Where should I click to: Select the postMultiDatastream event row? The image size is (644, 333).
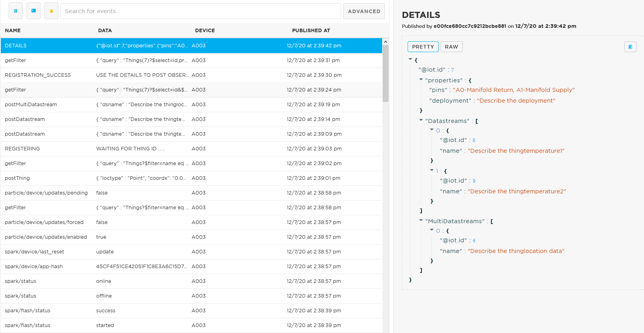pos(191,105)
